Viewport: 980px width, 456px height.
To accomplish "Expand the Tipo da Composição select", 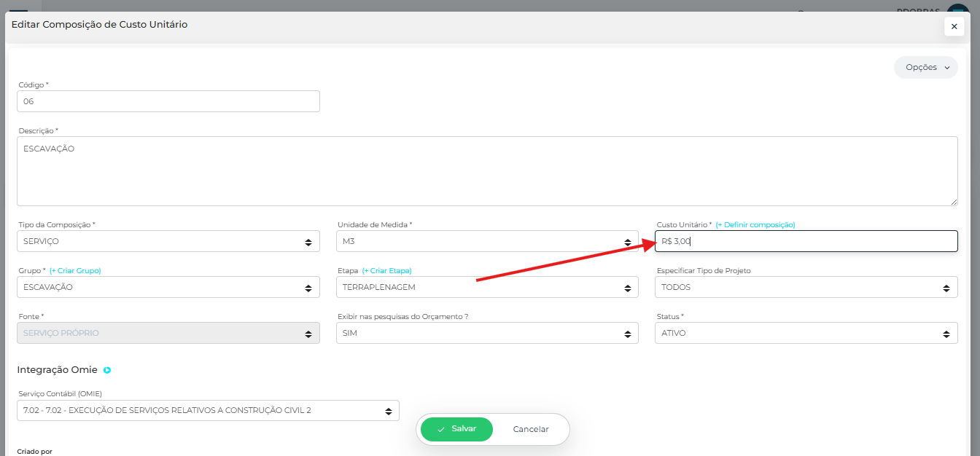I will tap(168, 241).
